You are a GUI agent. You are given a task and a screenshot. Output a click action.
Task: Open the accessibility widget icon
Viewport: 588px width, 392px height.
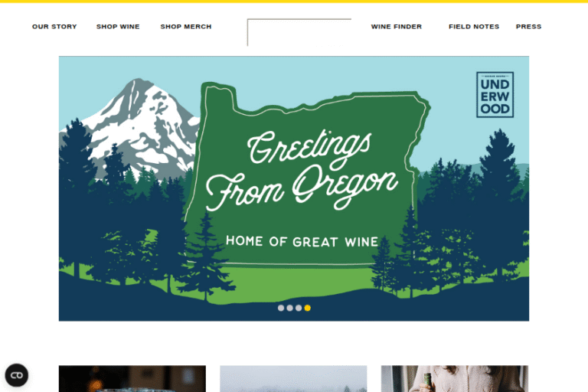[x=17, y=375]
